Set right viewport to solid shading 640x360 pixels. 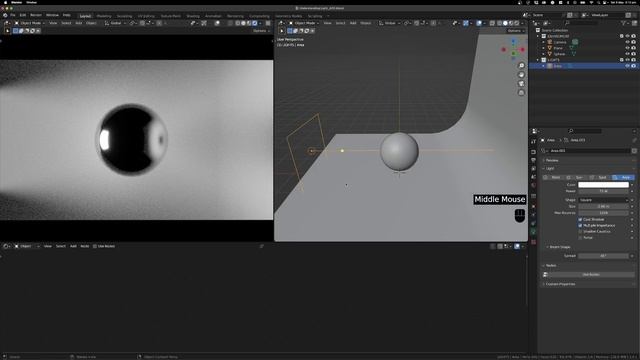click(505, 23)
